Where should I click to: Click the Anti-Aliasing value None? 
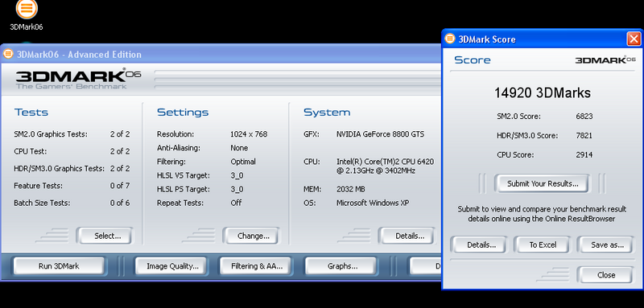[239, 148]
